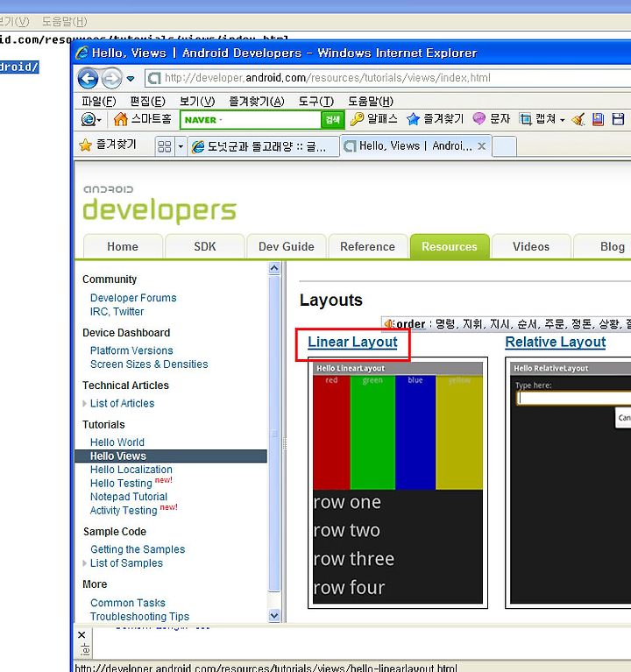This screenshot has height=672, width=631.
Task: Click the address bar URL field
Action: (x=387, y=78)
